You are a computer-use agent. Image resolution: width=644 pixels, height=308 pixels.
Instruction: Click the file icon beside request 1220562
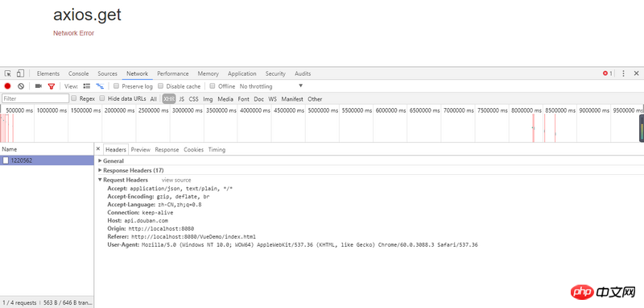pos(6,160)
